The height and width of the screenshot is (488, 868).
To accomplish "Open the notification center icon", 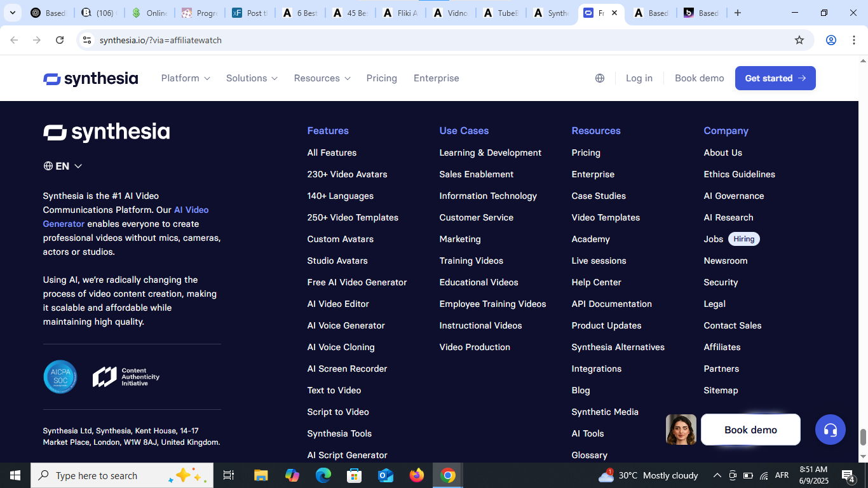I will (x=848, y=475).
